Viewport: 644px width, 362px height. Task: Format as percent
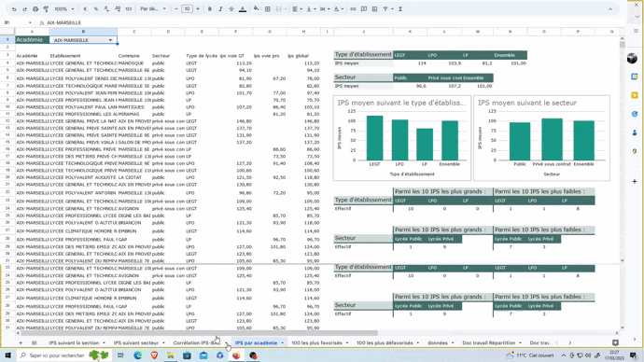(96, 9)
